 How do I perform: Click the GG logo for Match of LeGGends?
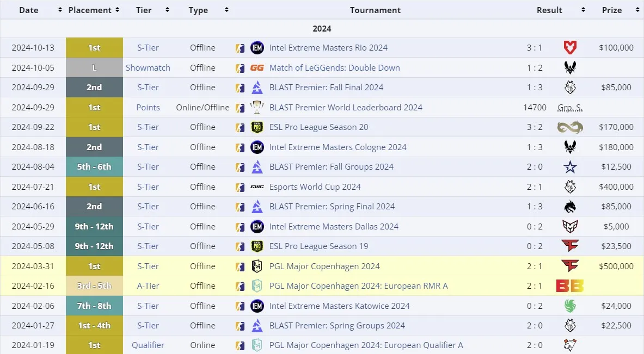pos(257,67)
